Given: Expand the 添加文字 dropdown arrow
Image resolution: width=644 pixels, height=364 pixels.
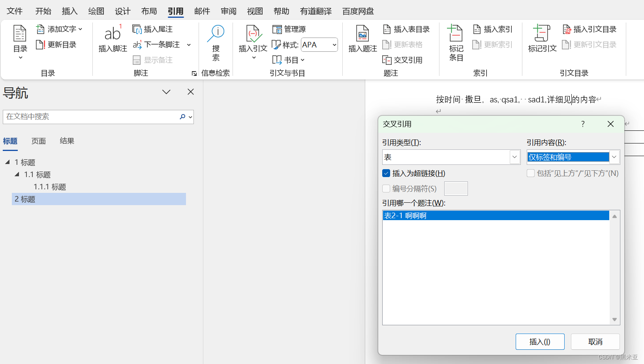Looking at the screenshot, I should tap(80, 29).
